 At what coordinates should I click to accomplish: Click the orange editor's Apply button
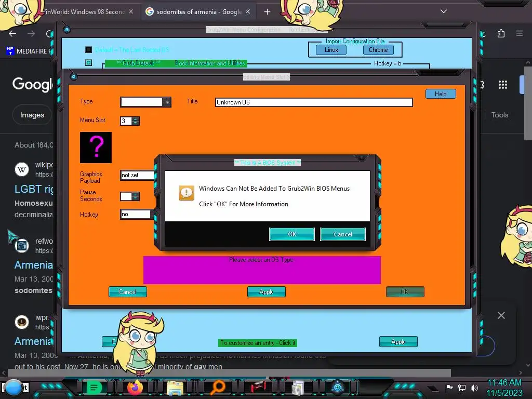point(267,292)
